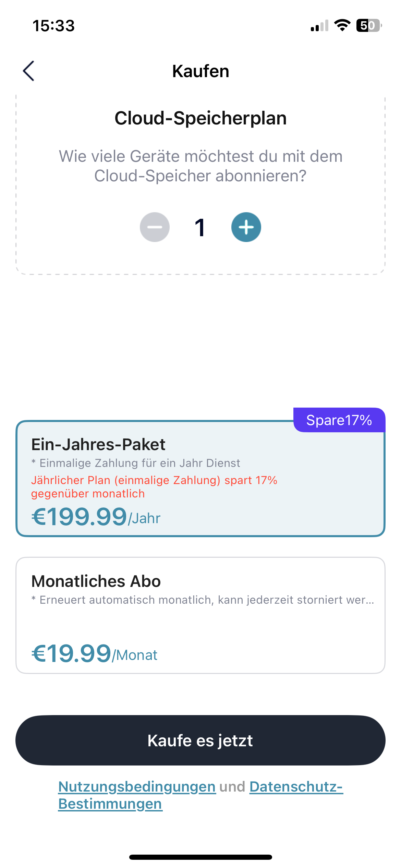Tap the €19.99/Monat price
Image resolution: width=401 pixels, height=868 pixels.
coord(94,653)
